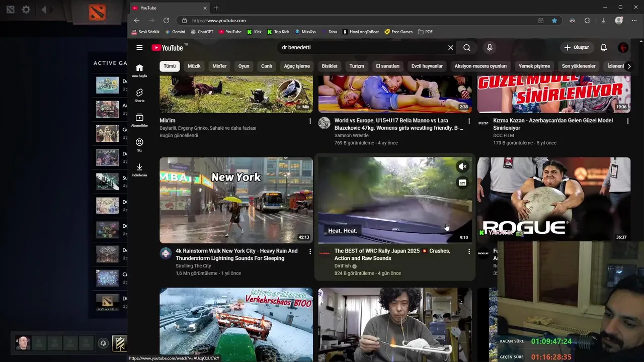Open the Free Games bookmark
644x362 pixels.
398,32
